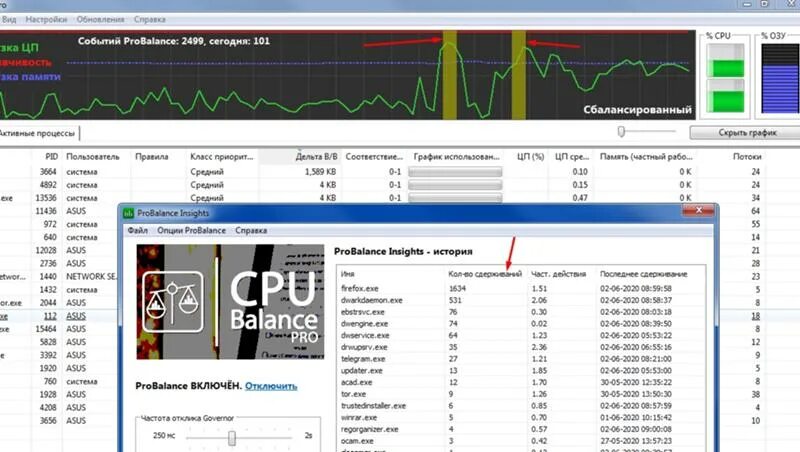Sort history by Имя column
The width and height of the screenshot is (800, 452).
[x=347, y=274]
